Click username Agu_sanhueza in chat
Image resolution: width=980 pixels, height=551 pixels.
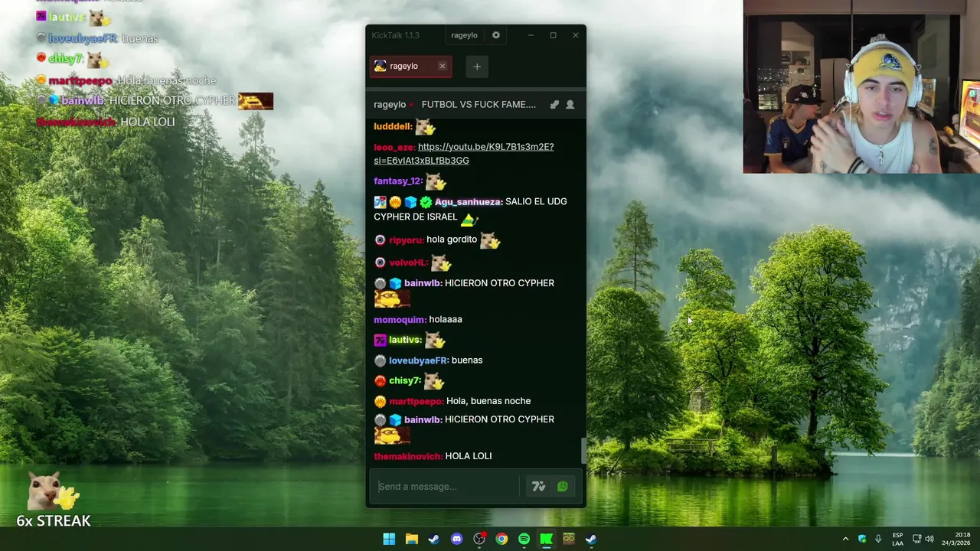click(468, 202)
